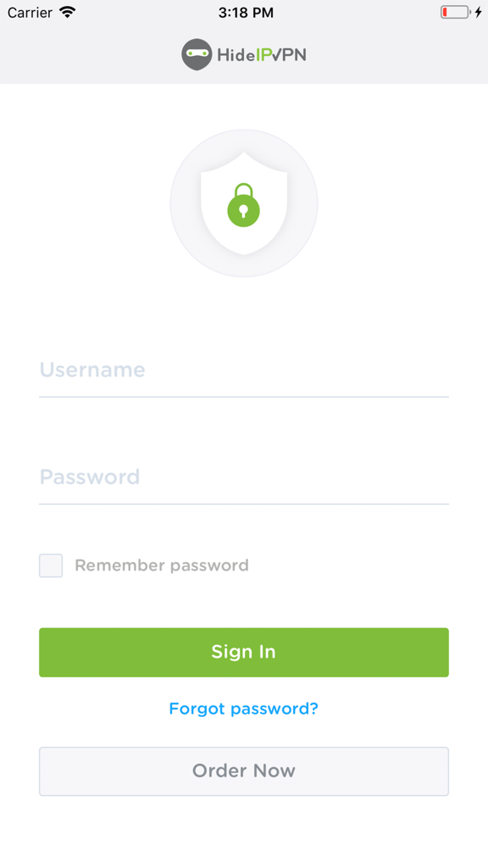Check the box beside Remember password

click(50, 565)
